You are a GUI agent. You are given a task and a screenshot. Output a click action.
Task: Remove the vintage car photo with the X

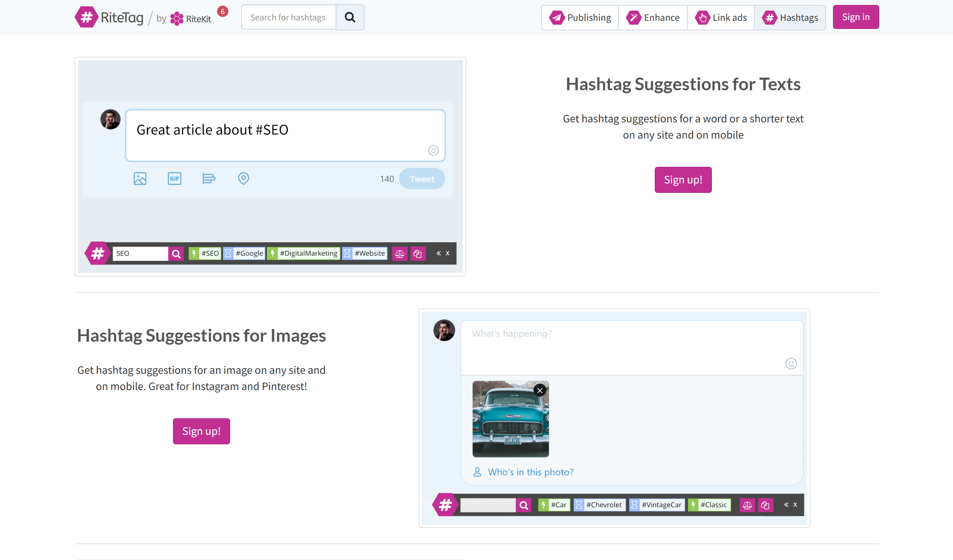[539, 390]
